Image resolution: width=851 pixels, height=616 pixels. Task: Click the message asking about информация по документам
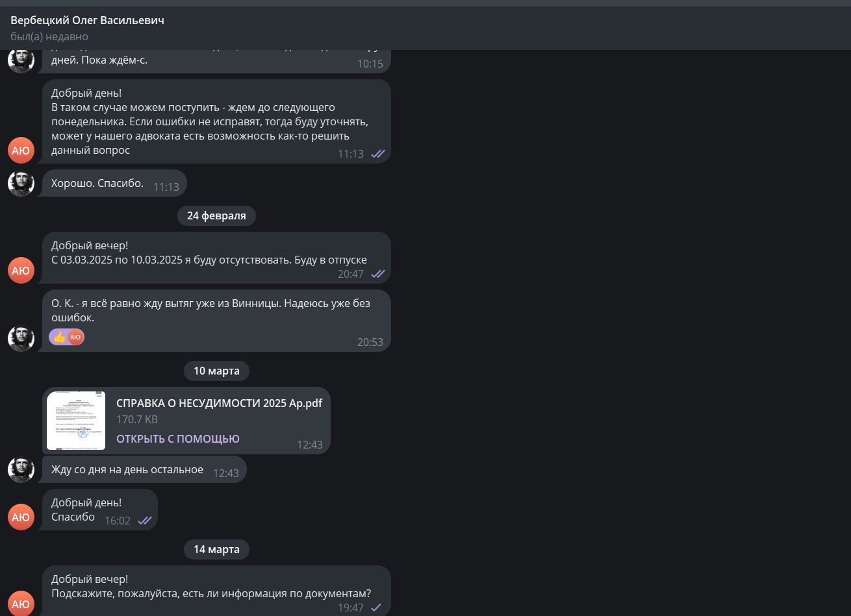point(216,591)
